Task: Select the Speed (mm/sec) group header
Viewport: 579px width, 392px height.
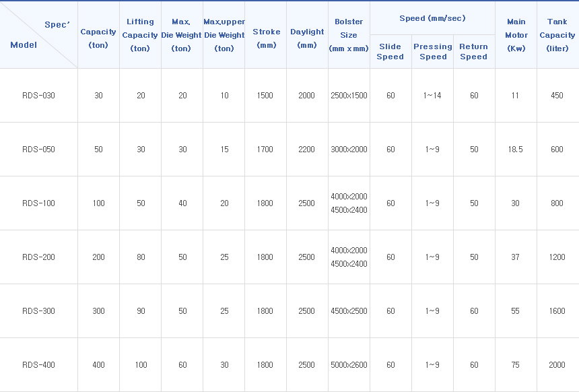Action: pos(432,18)
